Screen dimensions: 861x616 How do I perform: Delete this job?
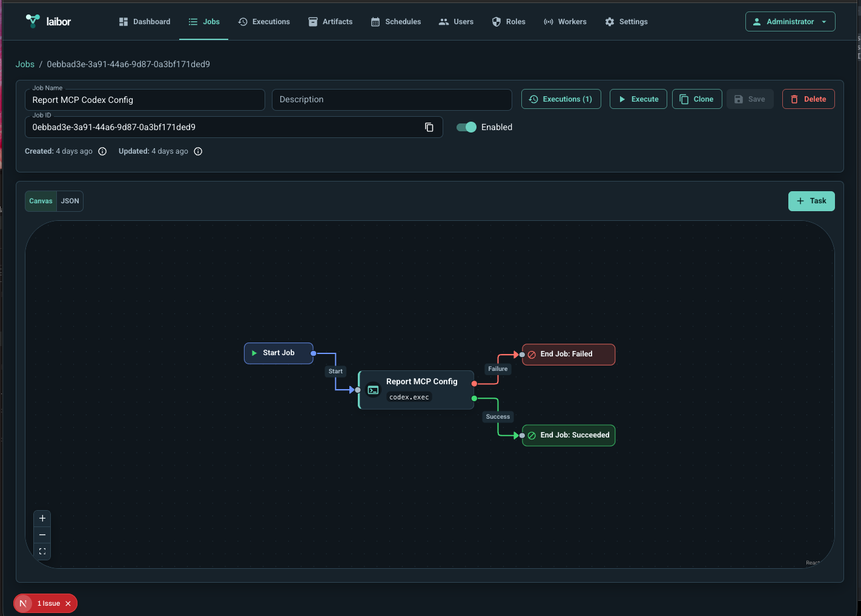[808, 99]
